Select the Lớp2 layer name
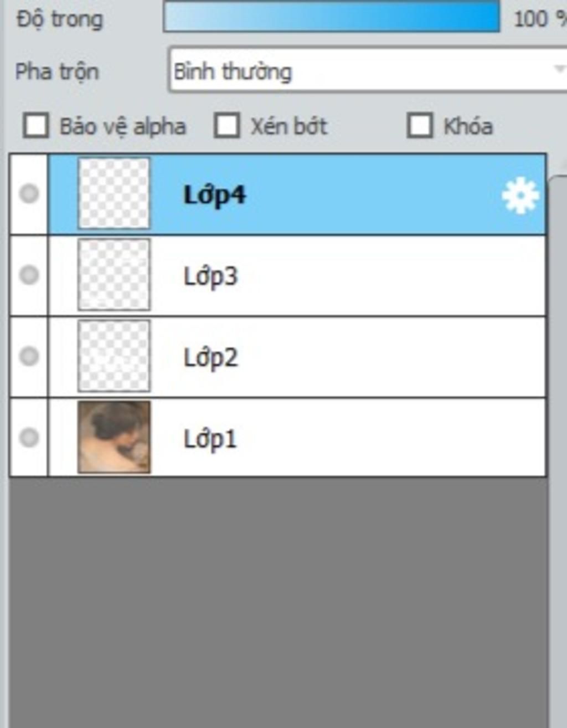 pyautogui.click(x=210, y=357)
